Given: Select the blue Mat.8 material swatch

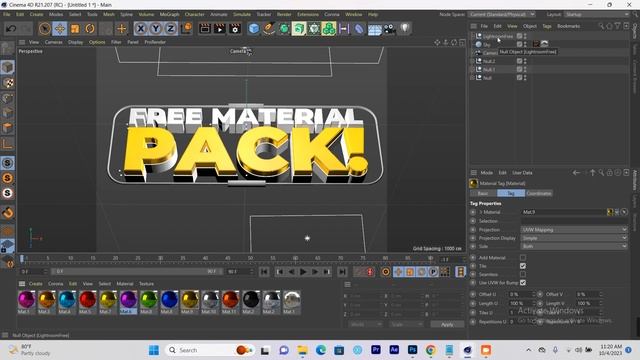Looking at the screenshot, I should coord(169,302).
